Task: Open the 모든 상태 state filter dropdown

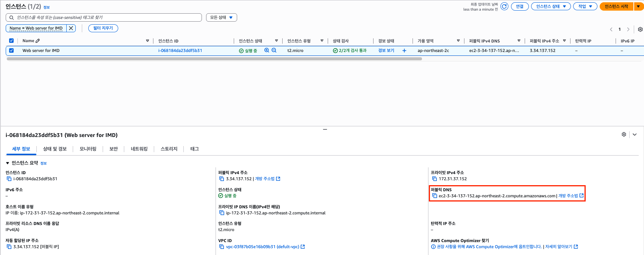Action: (x=221, y=17)
